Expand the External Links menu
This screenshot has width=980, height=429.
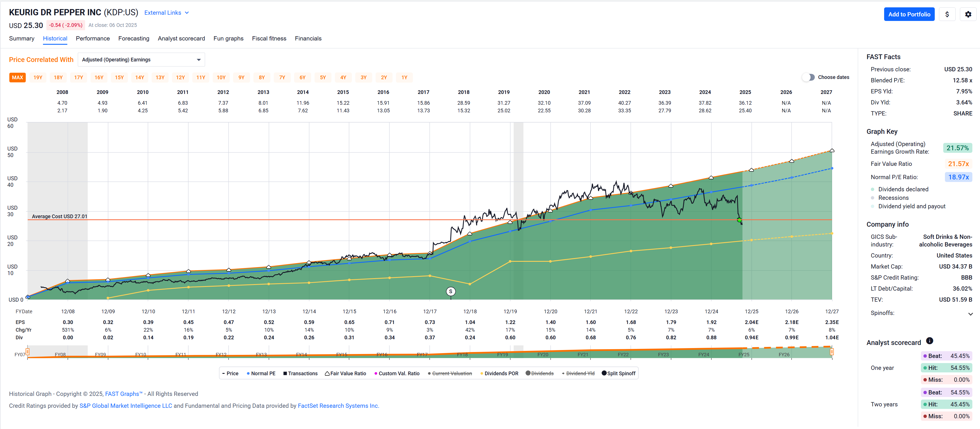pyautogui.click(x=167, y=12)
